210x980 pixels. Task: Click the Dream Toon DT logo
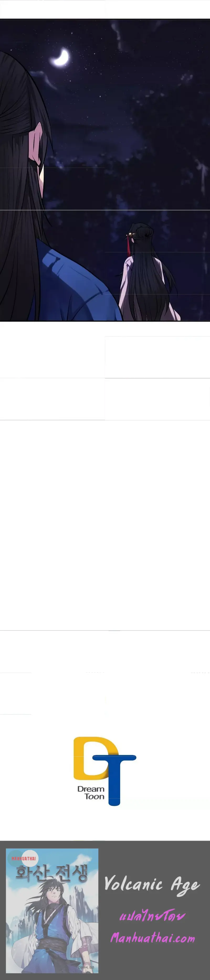104,771
